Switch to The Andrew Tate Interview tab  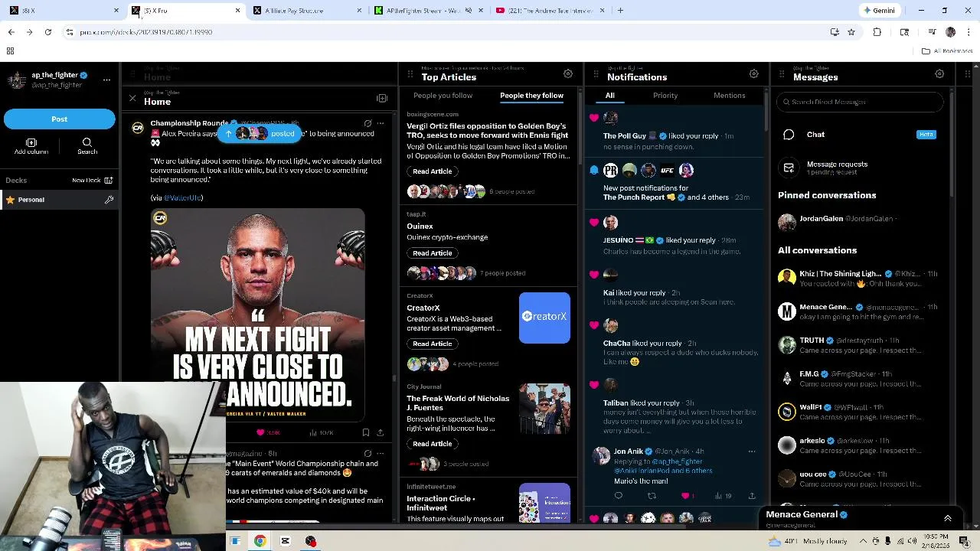pyautogui.click(x=548, y=11)
